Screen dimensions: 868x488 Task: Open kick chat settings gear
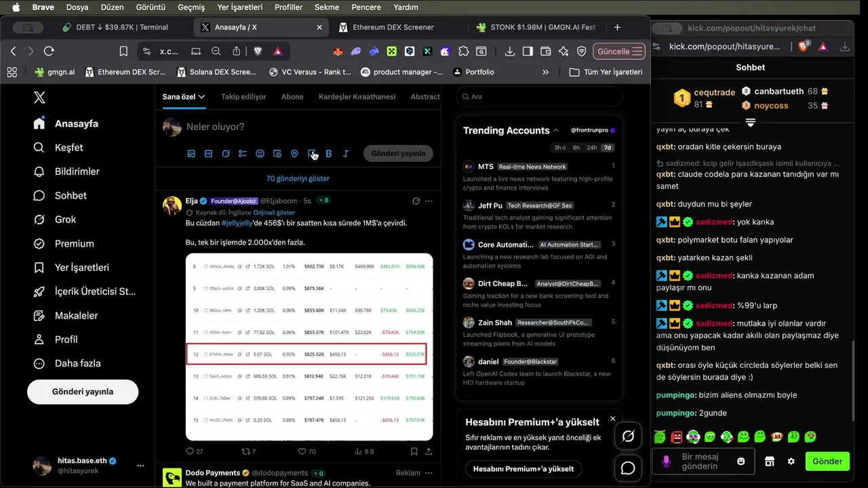coord(791,461)
